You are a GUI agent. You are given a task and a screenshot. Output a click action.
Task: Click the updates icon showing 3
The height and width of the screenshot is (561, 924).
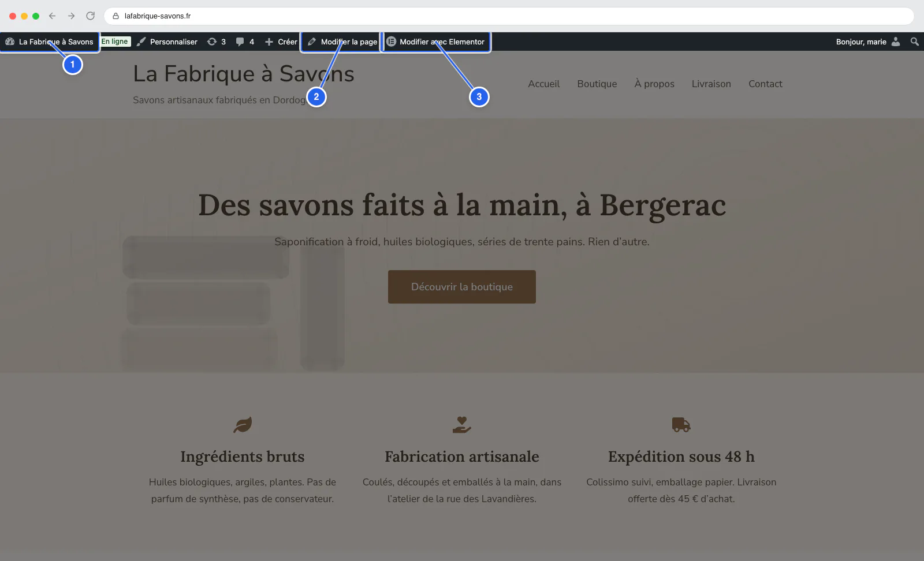217,42
